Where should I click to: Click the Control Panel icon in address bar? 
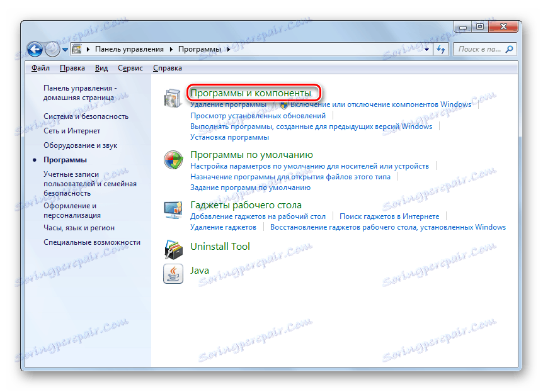(77, 49)
